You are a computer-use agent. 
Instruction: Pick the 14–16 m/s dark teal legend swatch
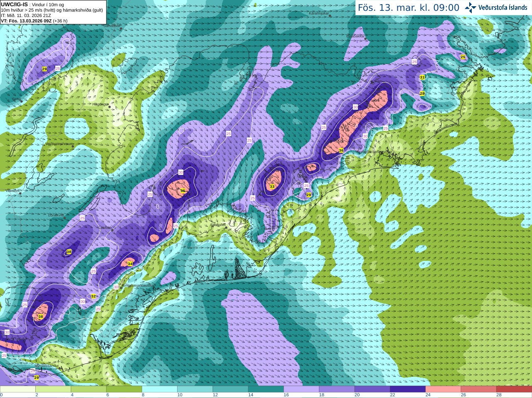(x=266, y=389)
